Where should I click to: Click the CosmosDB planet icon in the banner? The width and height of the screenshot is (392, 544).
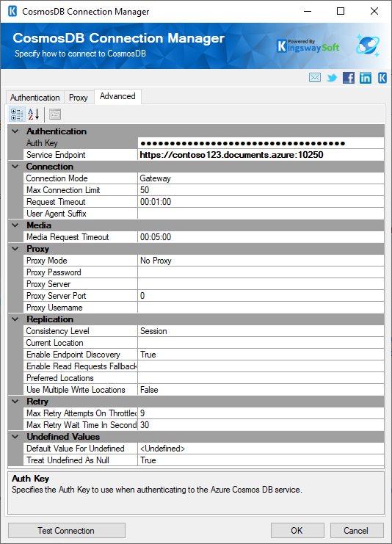pyautogui.click(x=368, y=46)
